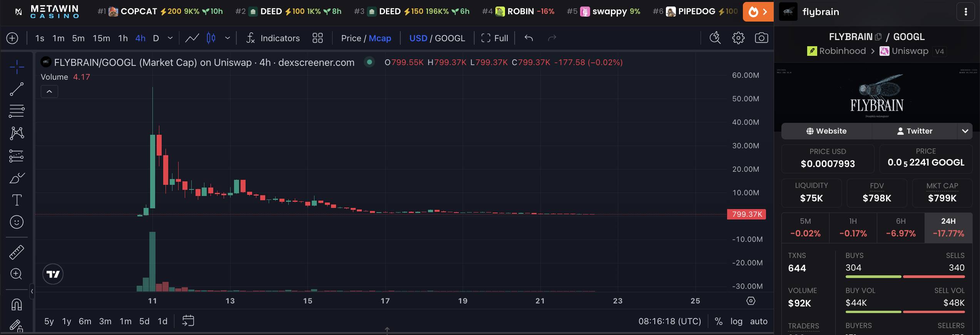This screenshot has height=335, width=980.
Task: Select the 1s interval
Action: click(40, 38)
